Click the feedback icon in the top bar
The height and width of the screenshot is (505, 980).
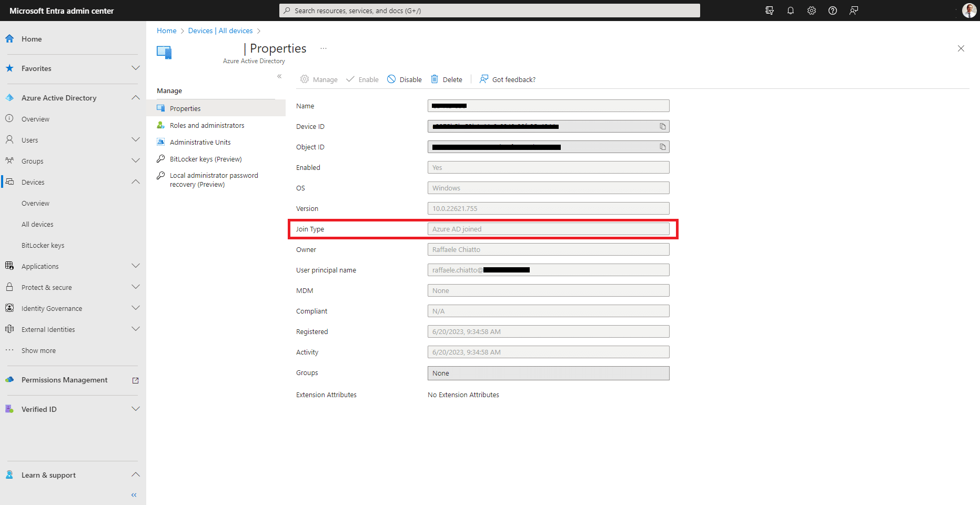(854, 11)
